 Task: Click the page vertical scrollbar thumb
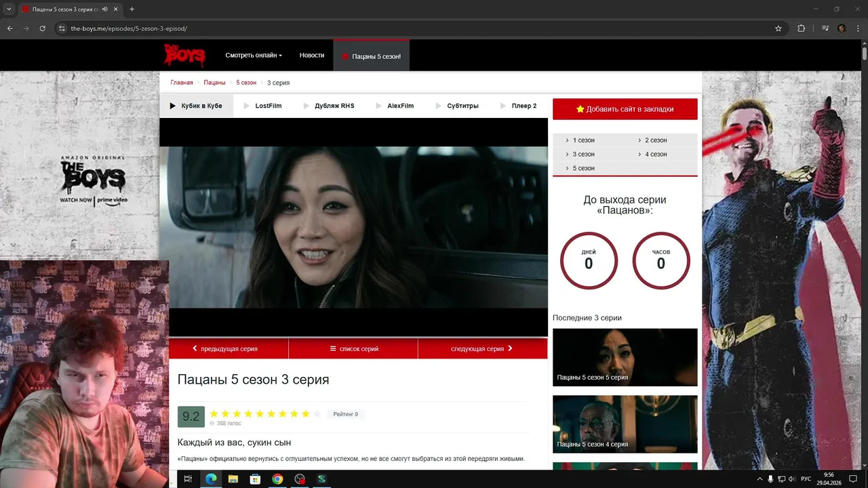click(x=865, y=53)
